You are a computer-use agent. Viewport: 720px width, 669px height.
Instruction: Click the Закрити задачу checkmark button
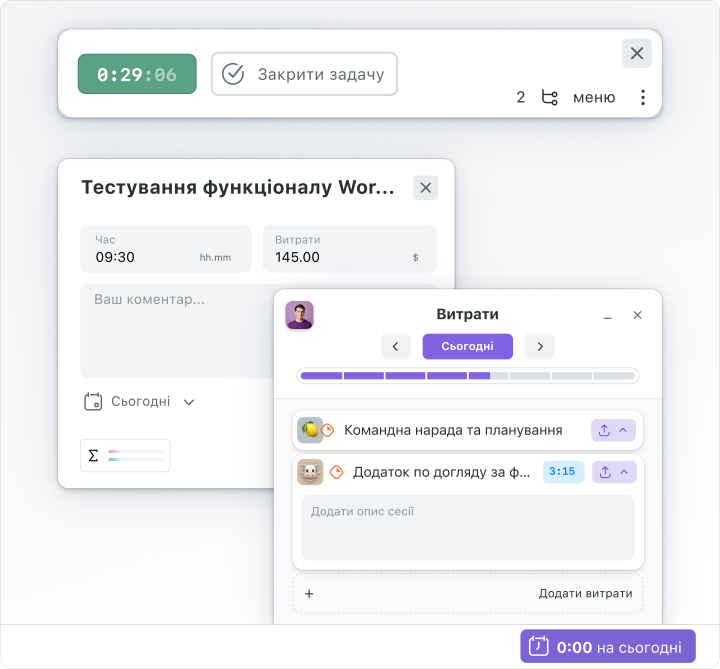pyautogui.click(x=304, y=74)
